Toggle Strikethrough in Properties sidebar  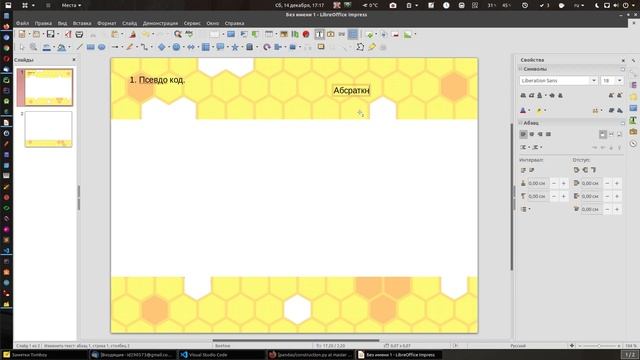pos(552,96)
